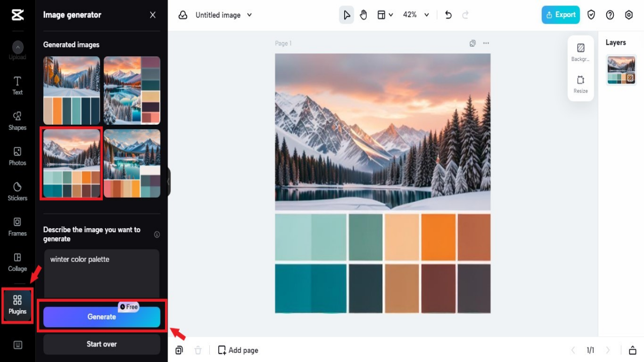The width and height of the screenshot is (644, 362).
Task: Click the winter color palette prompt field
Action: (102, 274)
